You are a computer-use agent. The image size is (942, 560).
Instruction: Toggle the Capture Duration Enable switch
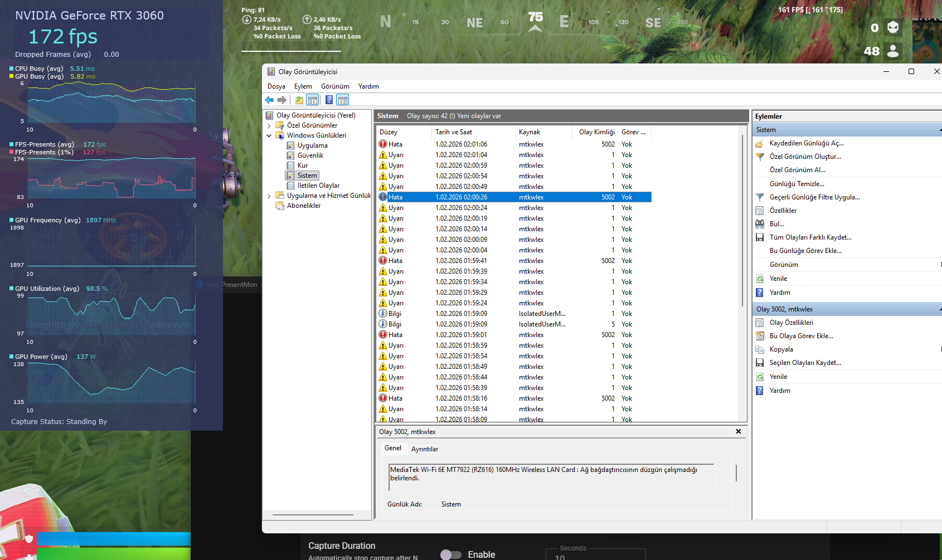click(x=451, y=554)
